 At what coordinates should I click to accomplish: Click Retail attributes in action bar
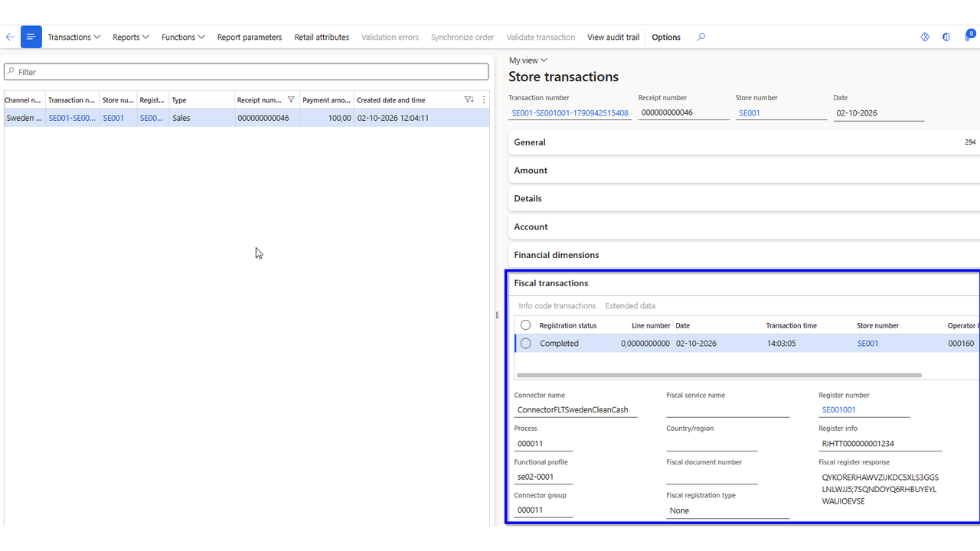(x=322, y=37)
